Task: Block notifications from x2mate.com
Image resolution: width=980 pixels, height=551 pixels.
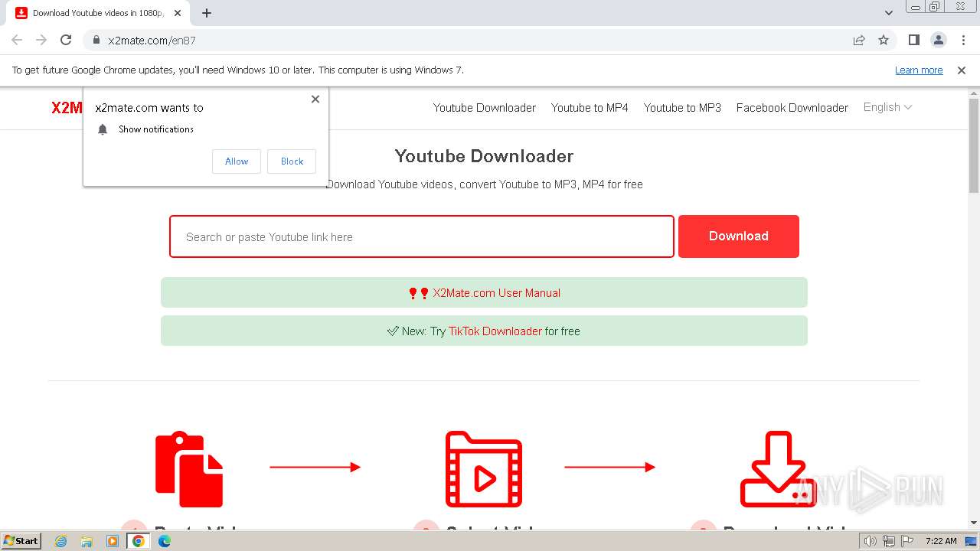Action: click(292, 161)
